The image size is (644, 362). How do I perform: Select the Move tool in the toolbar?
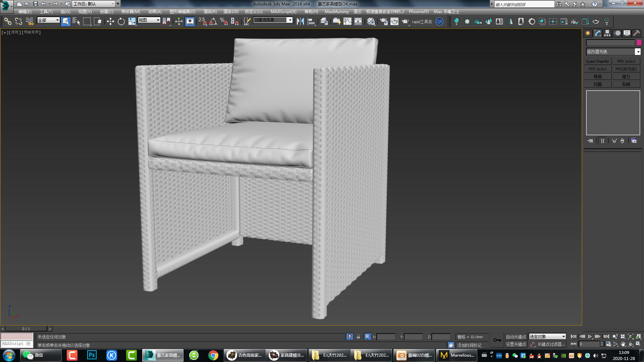tap(110, 21)
